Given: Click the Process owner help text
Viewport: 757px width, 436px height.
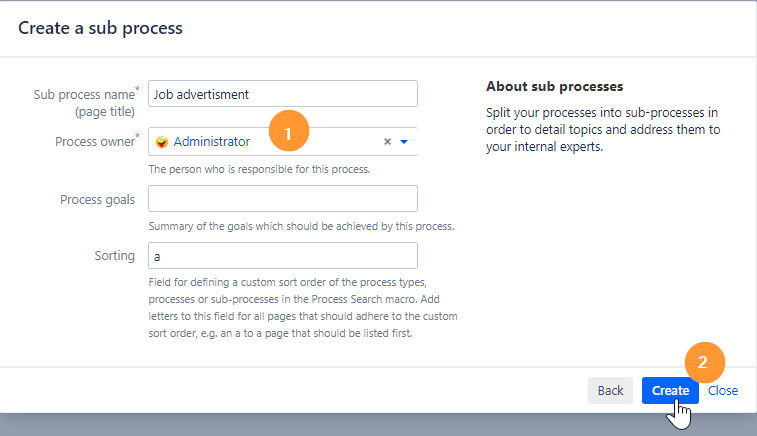Looking at the screenshot, I should click(259, 169).
